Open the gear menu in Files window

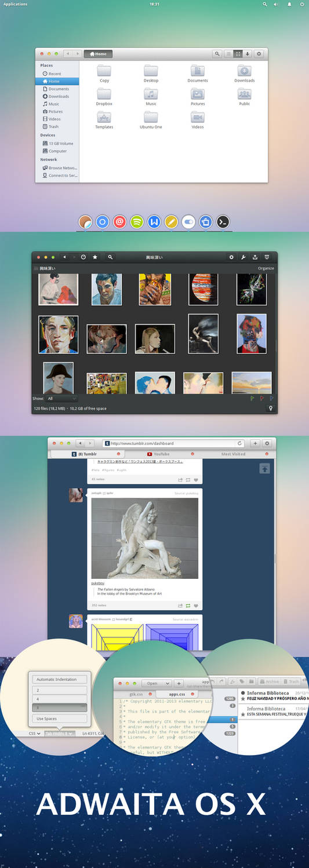(x=259, y=54)
